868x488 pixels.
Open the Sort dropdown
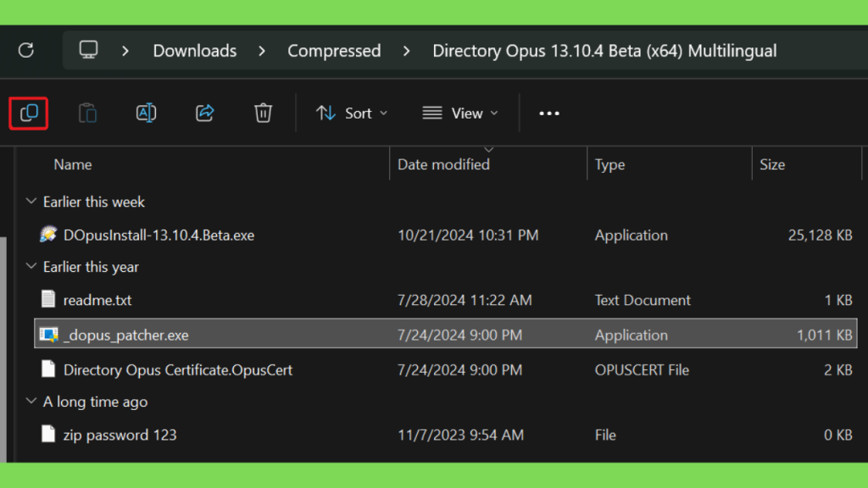(352, 114)
